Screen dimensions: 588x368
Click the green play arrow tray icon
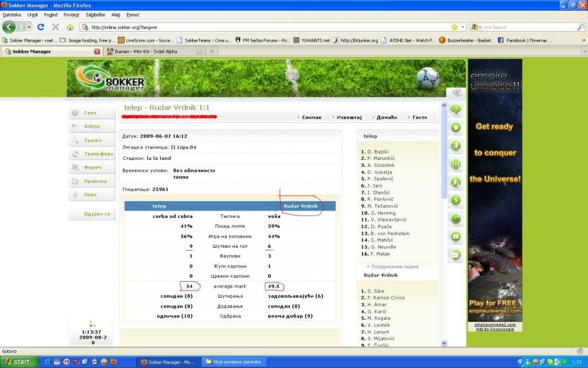coord(565,362)
